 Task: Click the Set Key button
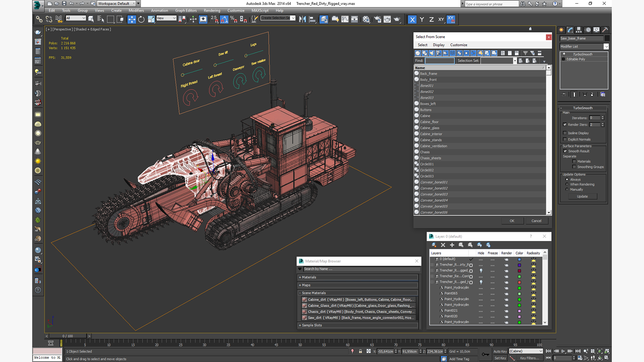[500, 358]
